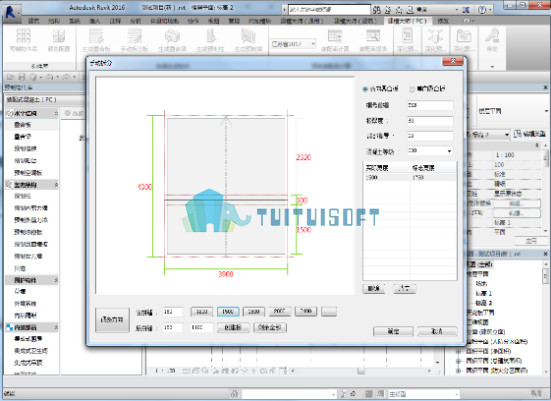Click the prefab component library ribbon icon
Viewport: 551px width, 401px height.
point(23,40)
